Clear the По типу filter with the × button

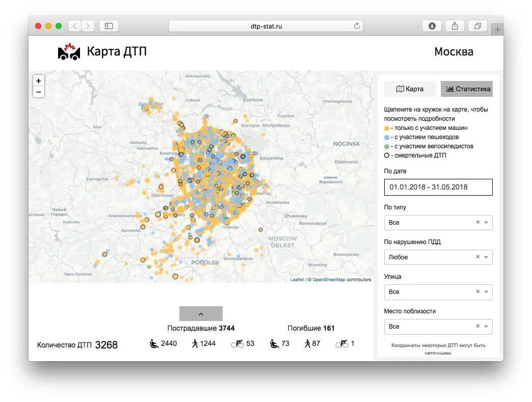tap(477, 222)
